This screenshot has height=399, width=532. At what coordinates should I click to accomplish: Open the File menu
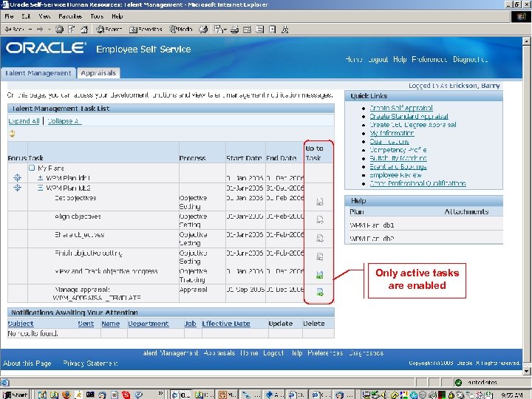coord(9,16)
